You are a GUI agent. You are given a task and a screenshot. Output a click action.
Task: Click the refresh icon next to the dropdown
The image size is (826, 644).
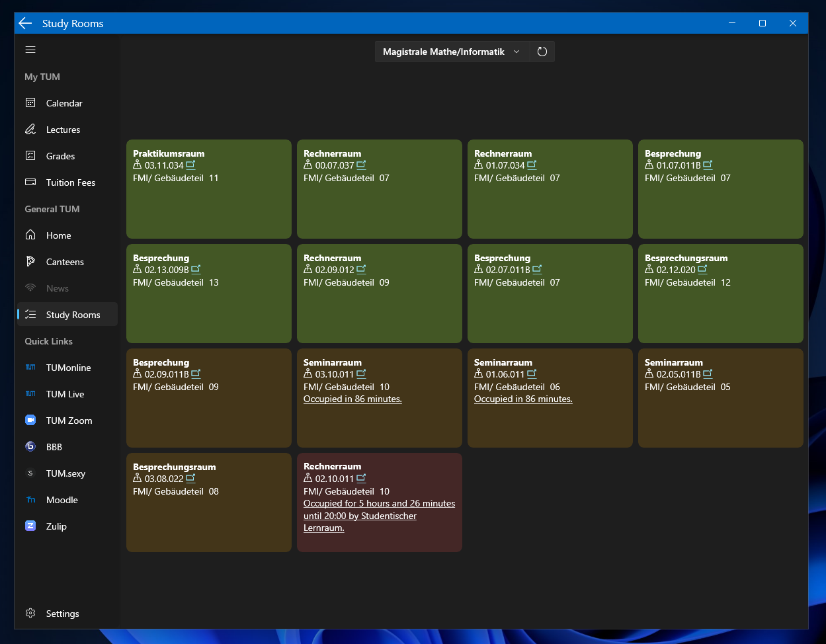[x=542, y=52]
